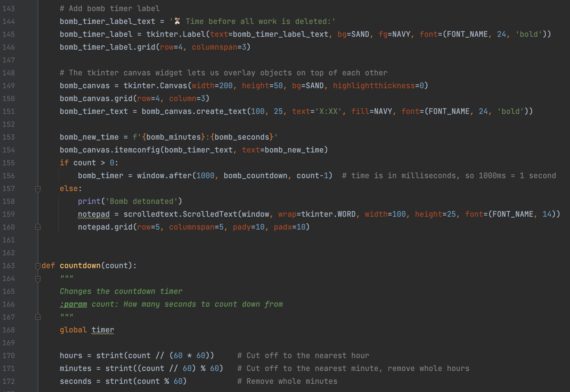Collapse the countdown function definition

click(x=38, y=266)
